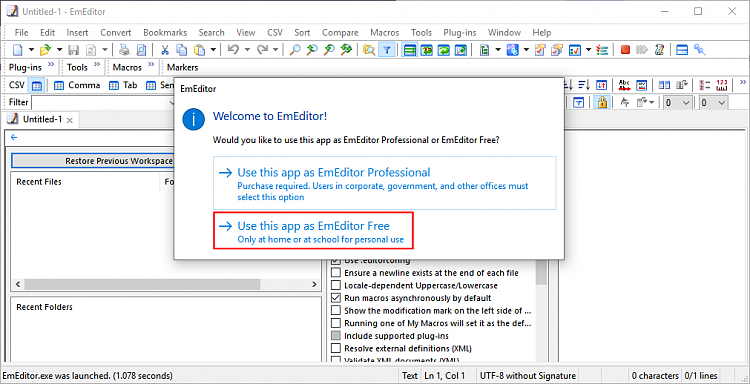The height and width of the screenshot is (384, 750).
Task: Open the first '0' combo box in filter bar
Action: pos(677,102)
